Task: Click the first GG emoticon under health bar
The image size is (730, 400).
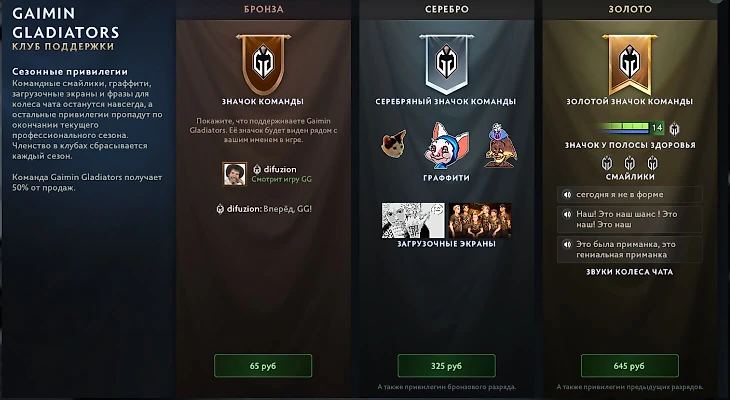Action: 607,163
